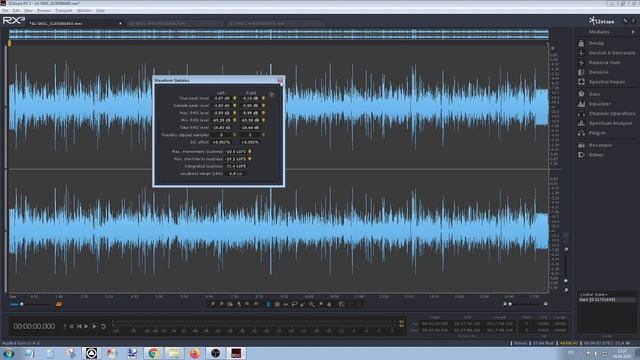Open the View menu
Screen dimensions: 640x360
28,11
